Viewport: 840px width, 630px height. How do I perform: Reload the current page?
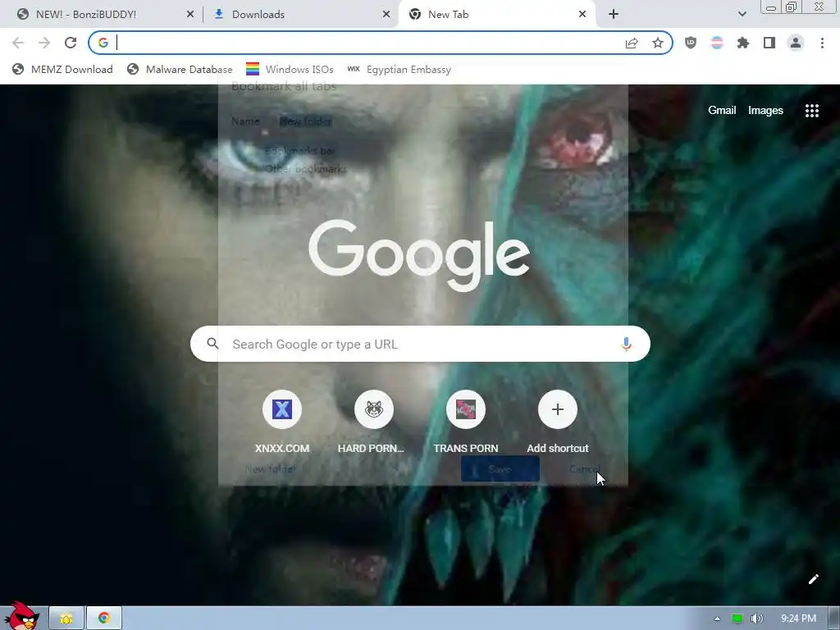pyautogui.click(x=71, y=43)
